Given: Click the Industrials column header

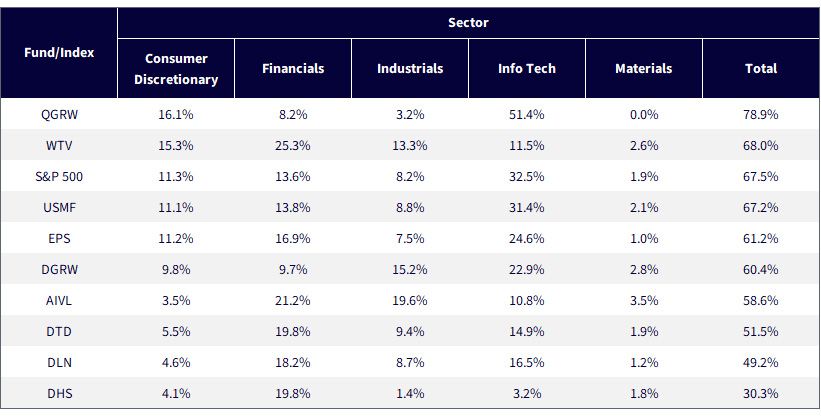Looking at the screenshot, I should [410, 69].
